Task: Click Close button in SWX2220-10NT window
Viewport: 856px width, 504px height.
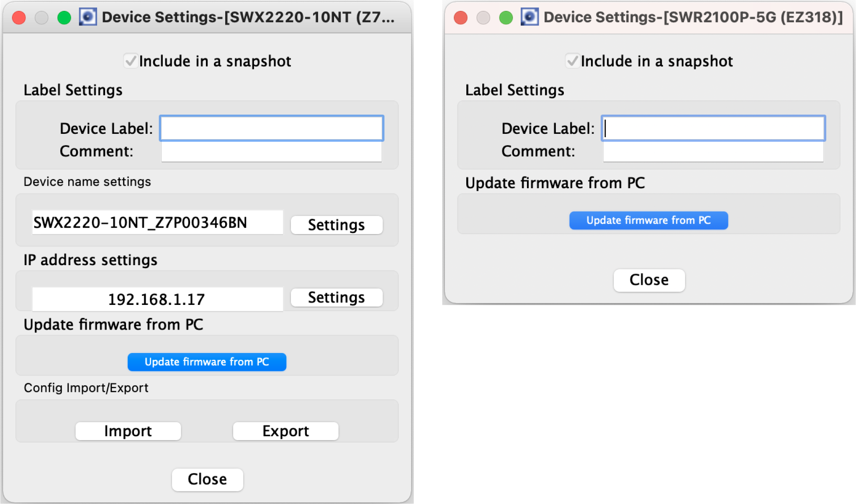Action: click(207, 479)
